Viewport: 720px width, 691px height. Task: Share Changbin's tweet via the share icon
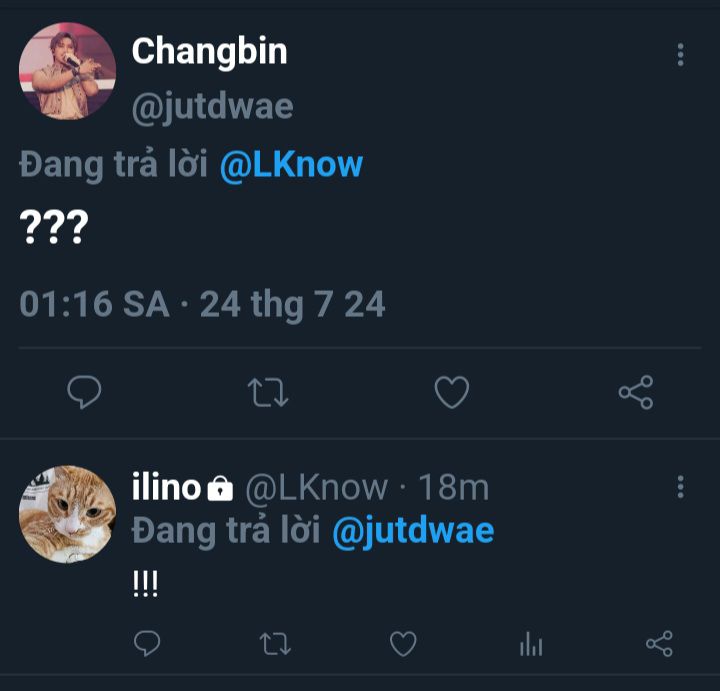coord(636,393)
